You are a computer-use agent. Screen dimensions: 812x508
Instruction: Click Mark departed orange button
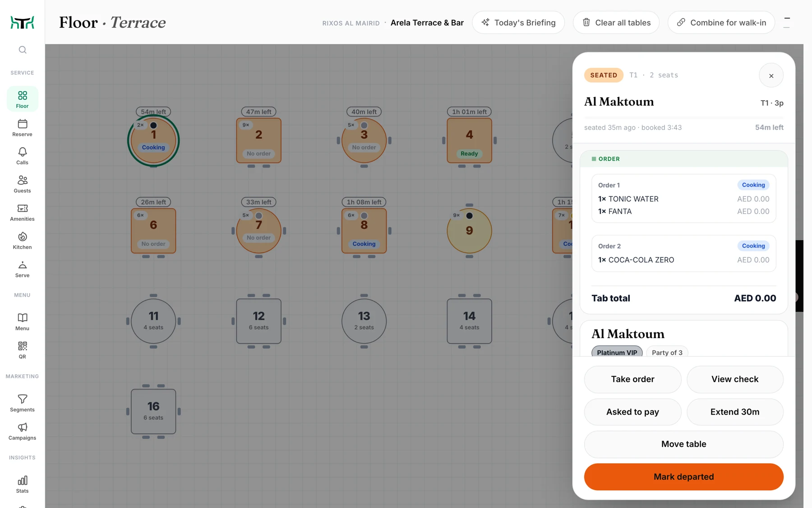click(x=683, y=477)
